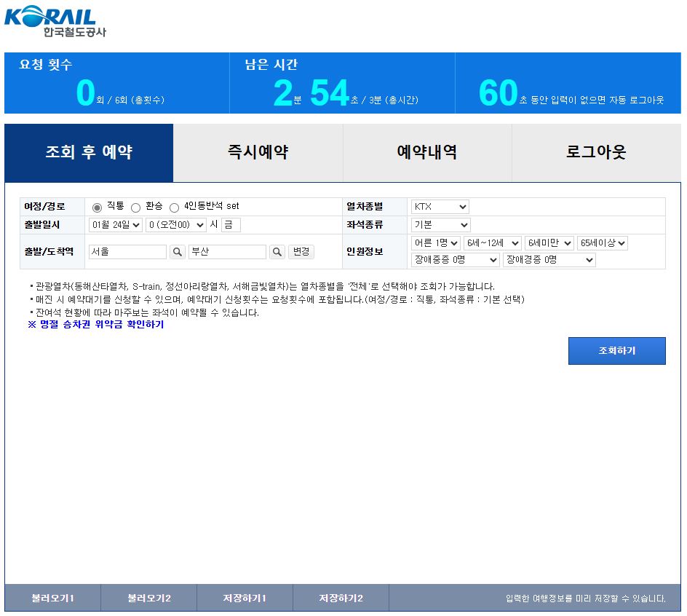Open the adult passenger dropdown showing 어른 1명

435,243
